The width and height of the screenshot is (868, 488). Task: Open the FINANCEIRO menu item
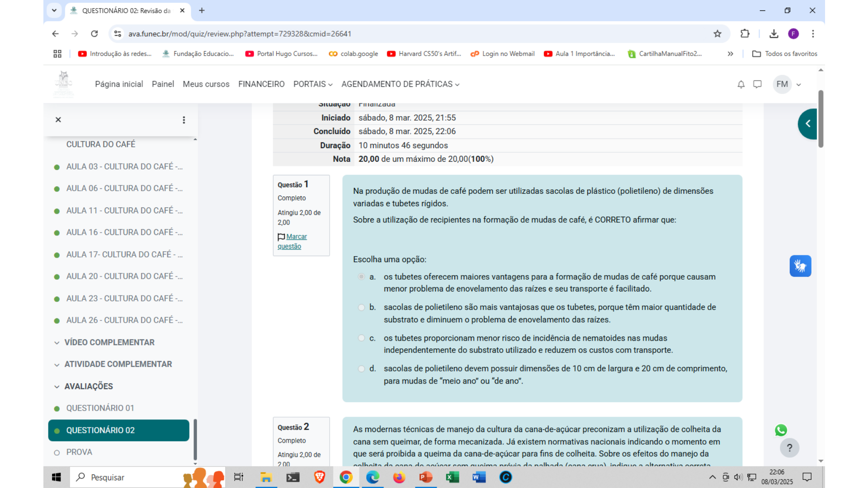pos(261,84)
